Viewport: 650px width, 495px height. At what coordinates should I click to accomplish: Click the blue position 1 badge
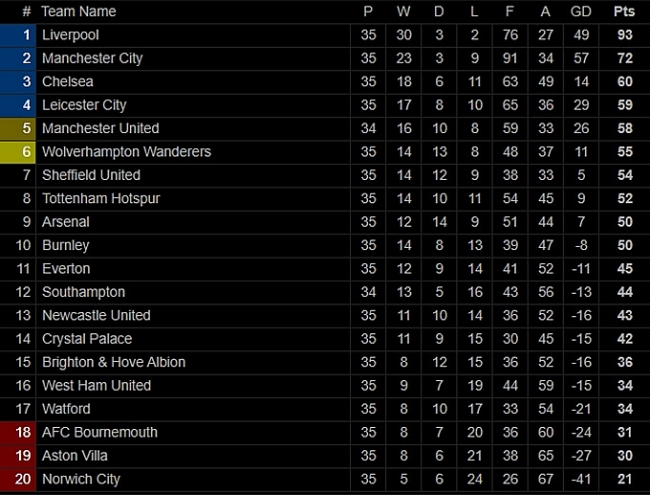18,35
